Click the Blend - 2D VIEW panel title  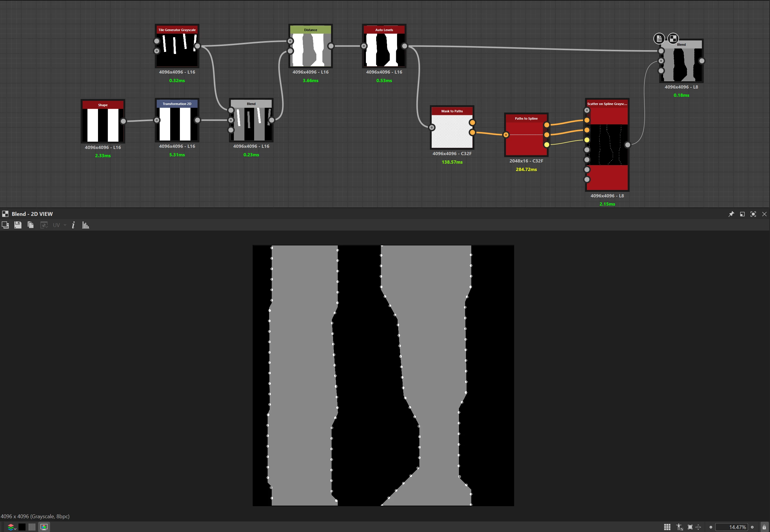pos(32,214)
